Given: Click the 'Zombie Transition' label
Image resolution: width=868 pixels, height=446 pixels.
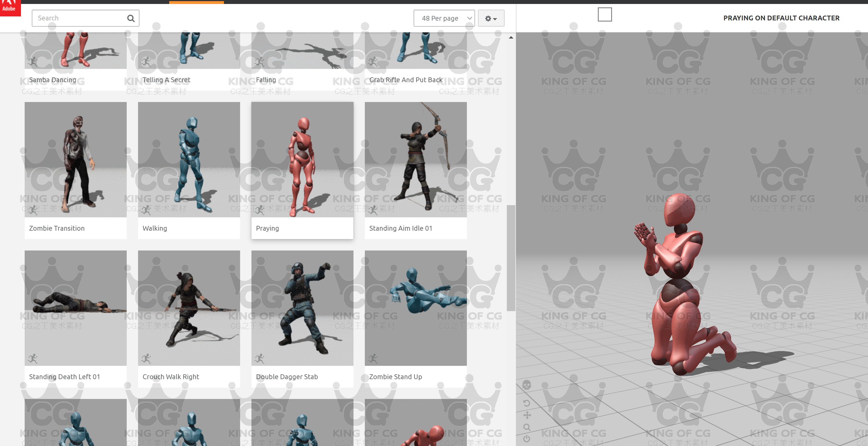Looking at the screenshot, I should [x=57, y=228].
